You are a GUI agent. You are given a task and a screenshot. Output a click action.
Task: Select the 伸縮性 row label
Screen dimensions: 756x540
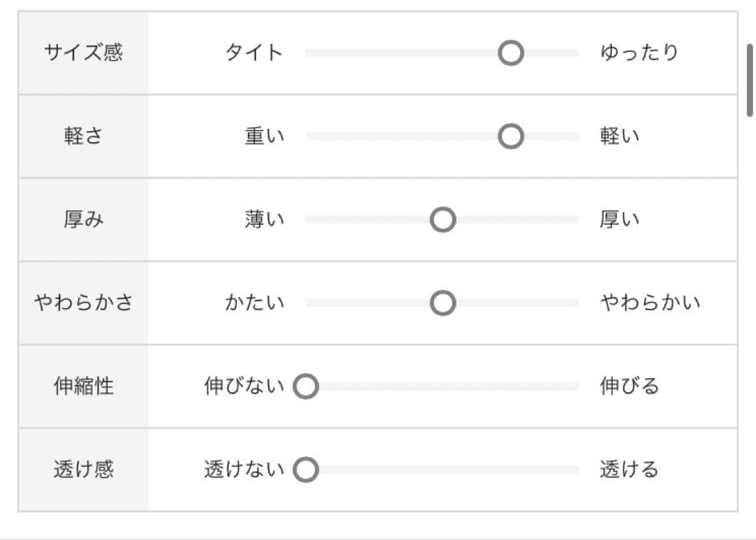83,385
